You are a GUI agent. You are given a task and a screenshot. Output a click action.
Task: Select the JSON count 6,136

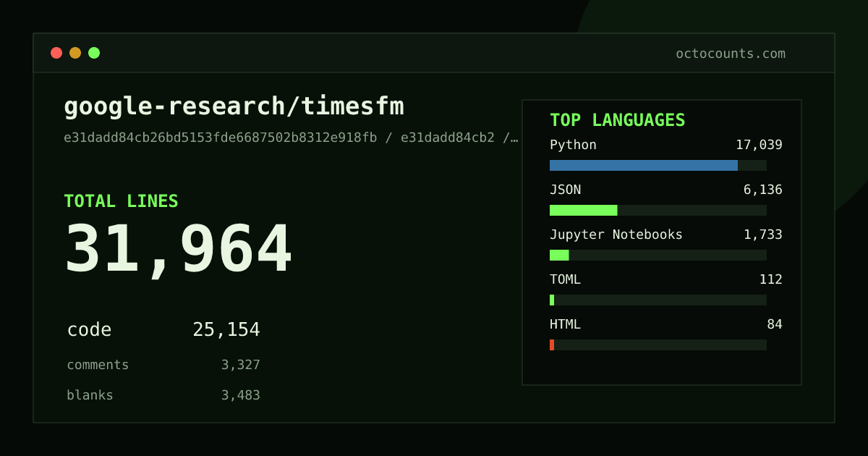(x=763, y=190)
